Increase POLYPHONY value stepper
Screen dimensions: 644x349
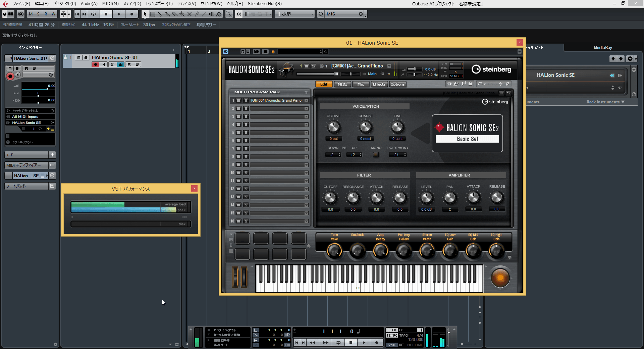click(x=405, y=154)
